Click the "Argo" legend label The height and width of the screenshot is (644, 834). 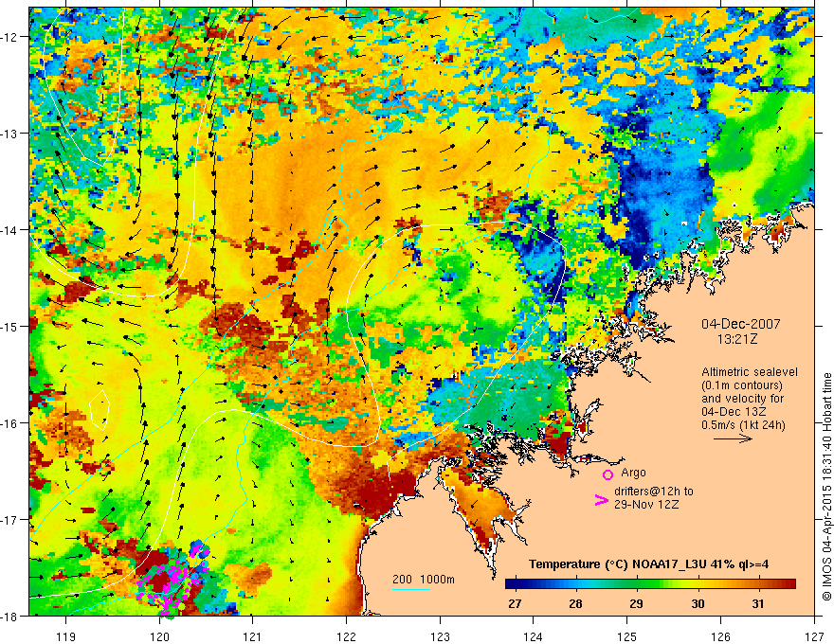(633, 473)
